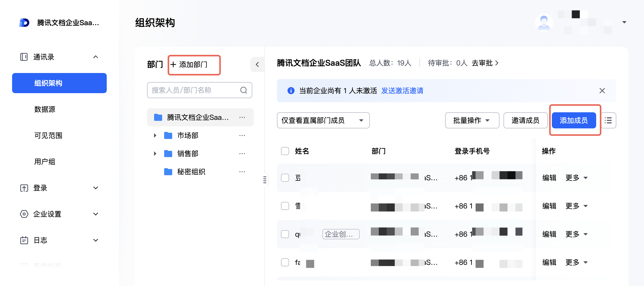This screenshot has height=286, width=644.
Task: Open the list view settings icon
Action: (x=608, y=120)
